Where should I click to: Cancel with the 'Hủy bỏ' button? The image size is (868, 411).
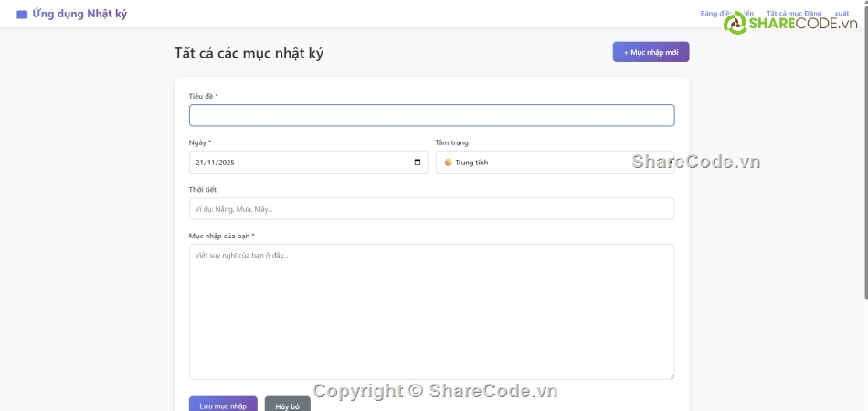pos(287,406)
